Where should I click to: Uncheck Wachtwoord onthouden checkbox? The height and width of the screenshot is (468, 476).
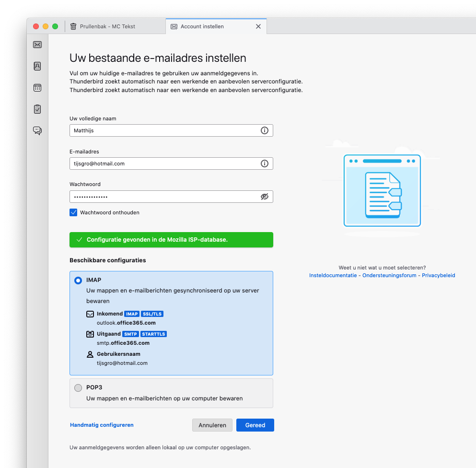click(73, 212)
